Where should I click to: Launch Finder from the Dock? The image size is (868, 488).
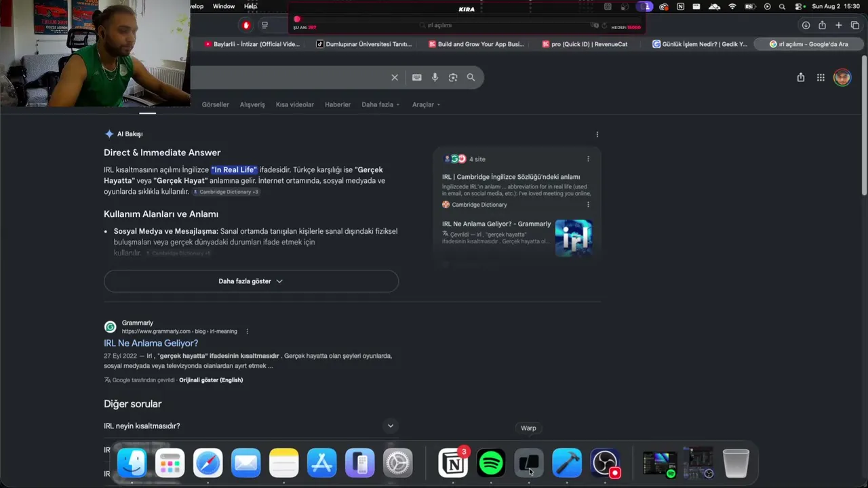coord(132,464)
